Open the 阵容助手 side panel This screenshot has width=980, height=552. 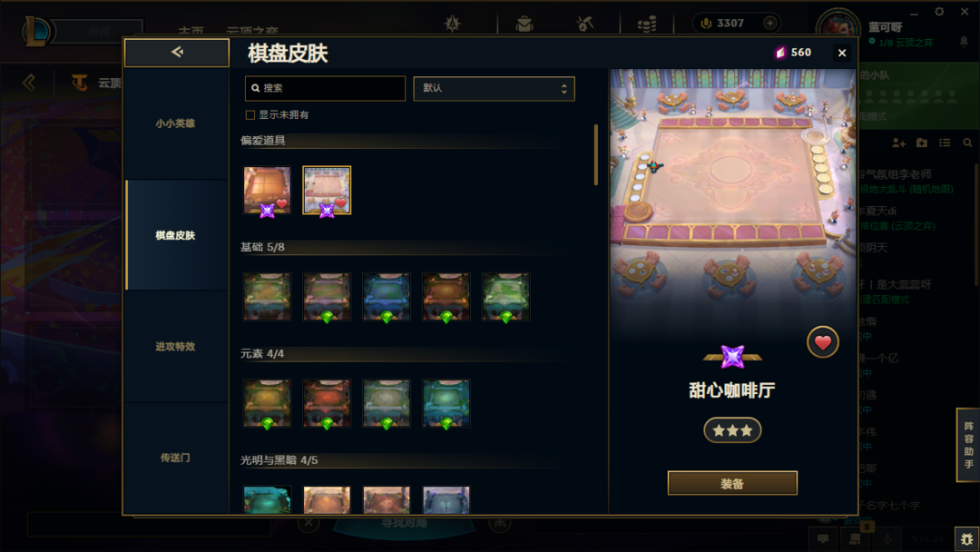tap(968, 445)
